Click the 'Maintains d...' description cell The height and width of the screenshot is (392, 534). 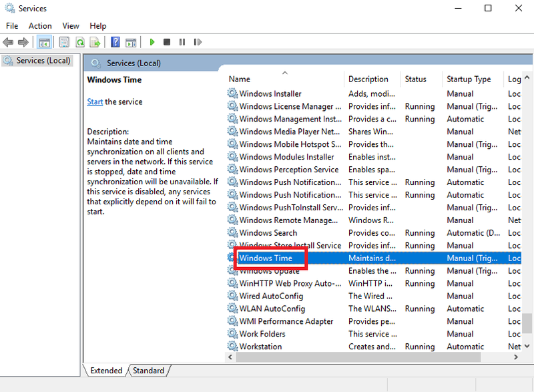tap(372, 258)
